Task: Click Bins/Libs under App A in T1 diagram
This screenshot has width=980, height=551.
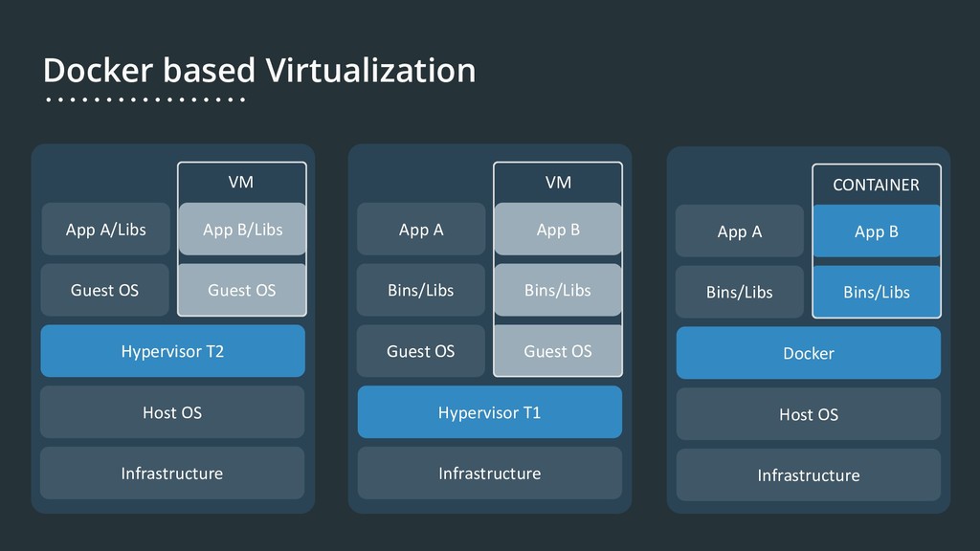Action: point(421,290)
